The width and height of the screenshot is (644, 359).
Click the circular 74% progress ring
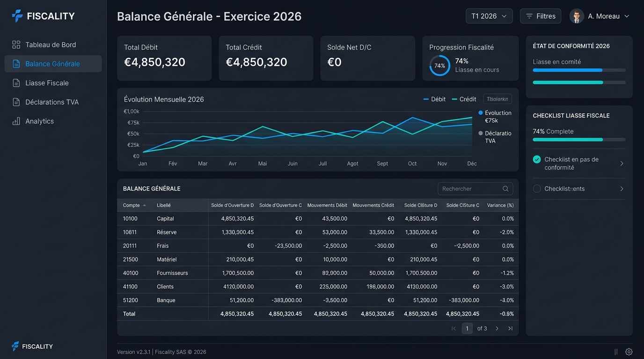click(x=439, y=66)
